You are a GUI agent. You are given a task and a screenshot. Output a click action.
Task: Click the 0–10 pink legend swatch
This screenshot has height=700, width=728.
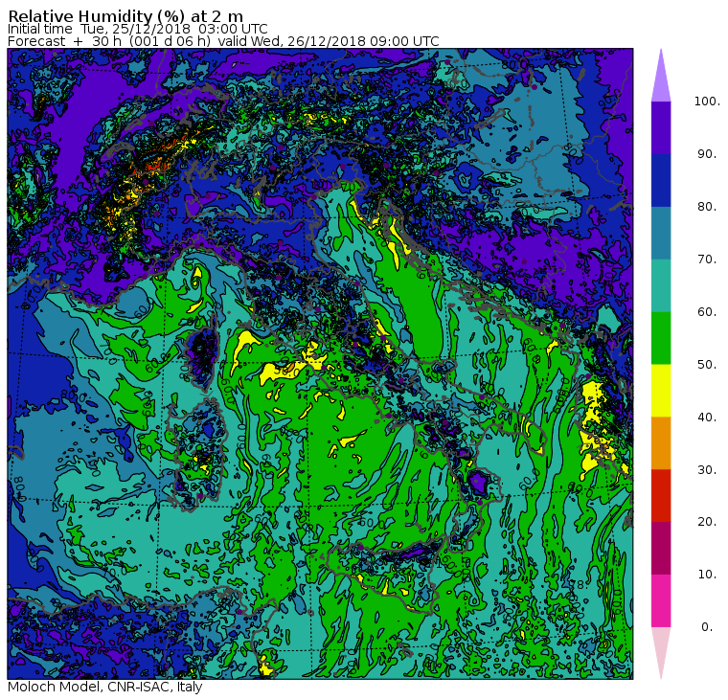[x=661, y=600]
